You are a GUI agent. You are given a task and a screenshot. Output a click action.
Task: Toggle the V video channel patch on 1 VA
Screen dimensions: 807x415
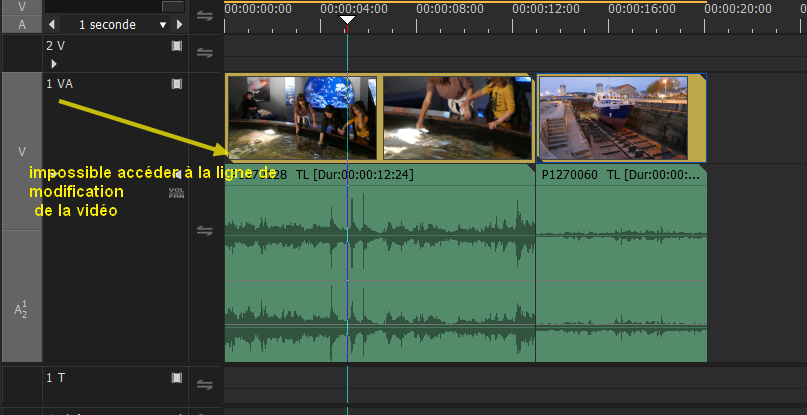pyautogui.click(x=21, y=152)
